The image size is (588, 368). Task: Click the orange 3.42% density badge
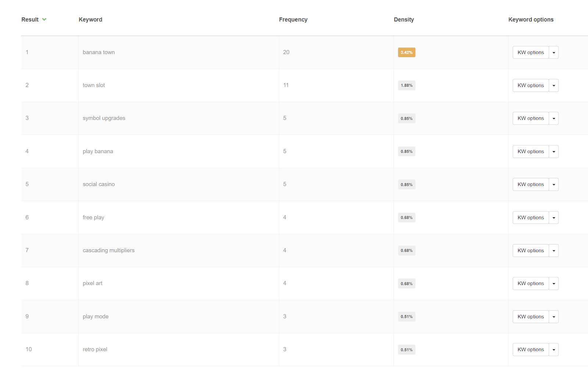(406, 53)
